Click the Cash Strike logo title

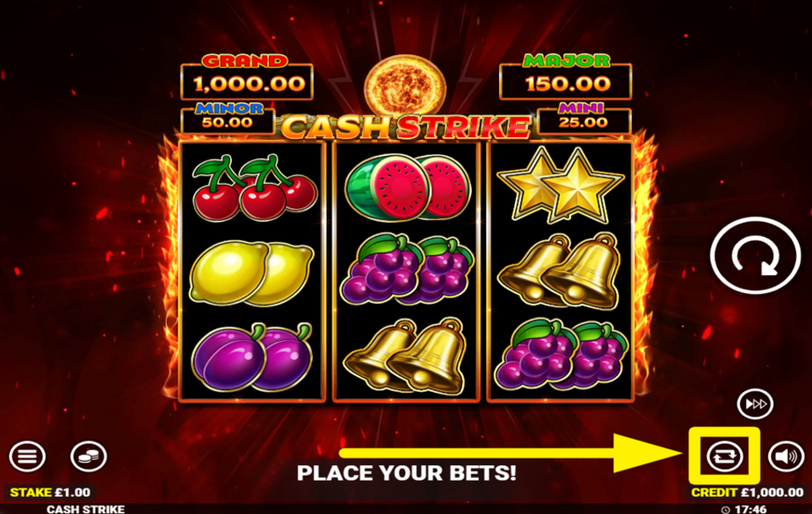pyautogui.click(x=406, y=127)
